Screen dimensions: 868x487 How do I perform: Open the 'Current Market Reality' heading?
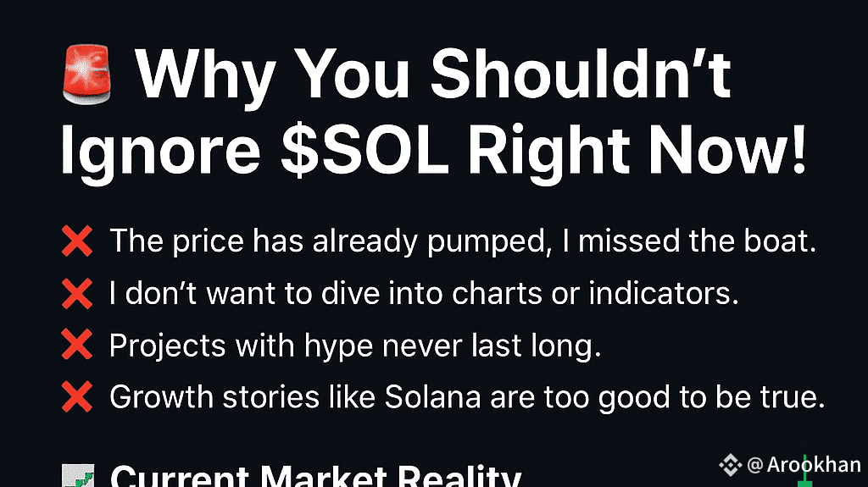tap(315, 475)
